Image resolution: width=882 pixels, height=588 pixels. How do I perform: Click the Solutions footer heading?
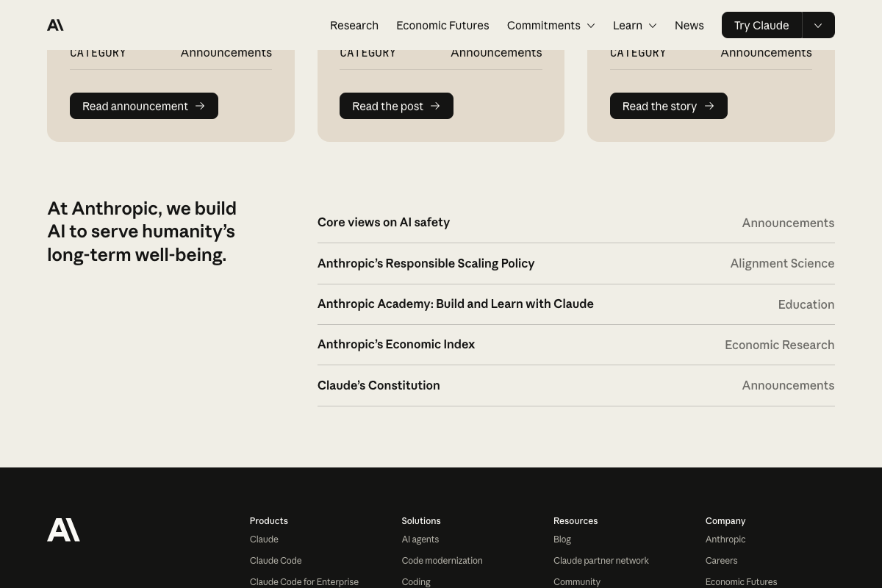pos(421,520)
